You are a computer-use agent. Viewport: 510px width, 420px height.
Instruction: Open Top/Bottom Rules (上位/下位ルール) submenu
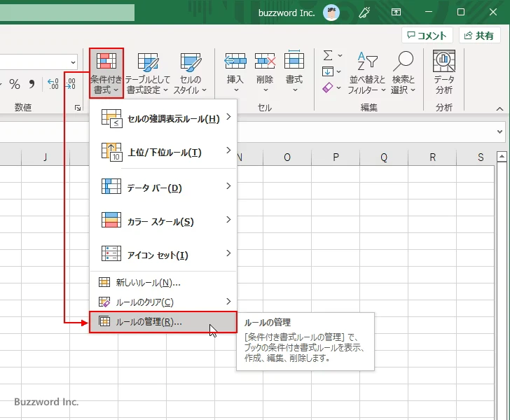(163, 152)
